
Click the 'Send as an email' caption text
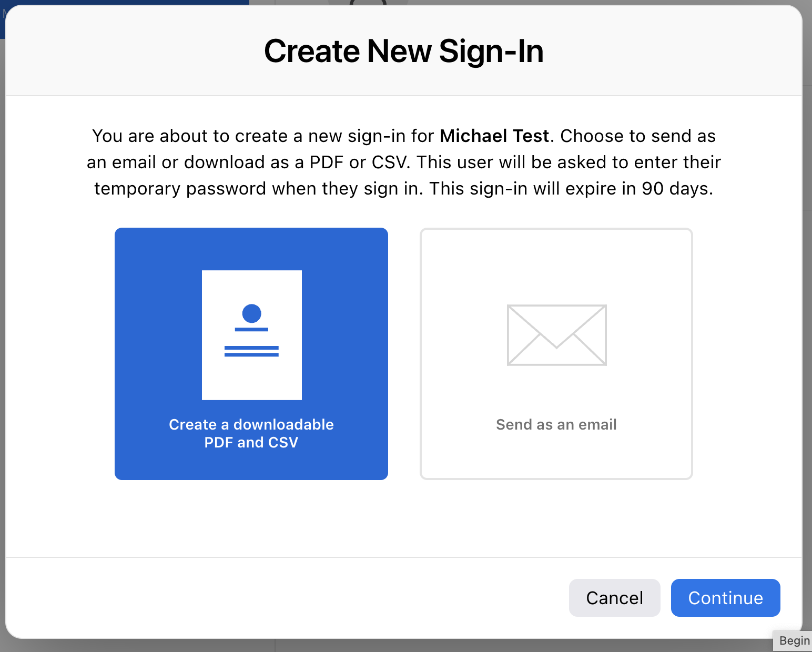click(556, 424)
